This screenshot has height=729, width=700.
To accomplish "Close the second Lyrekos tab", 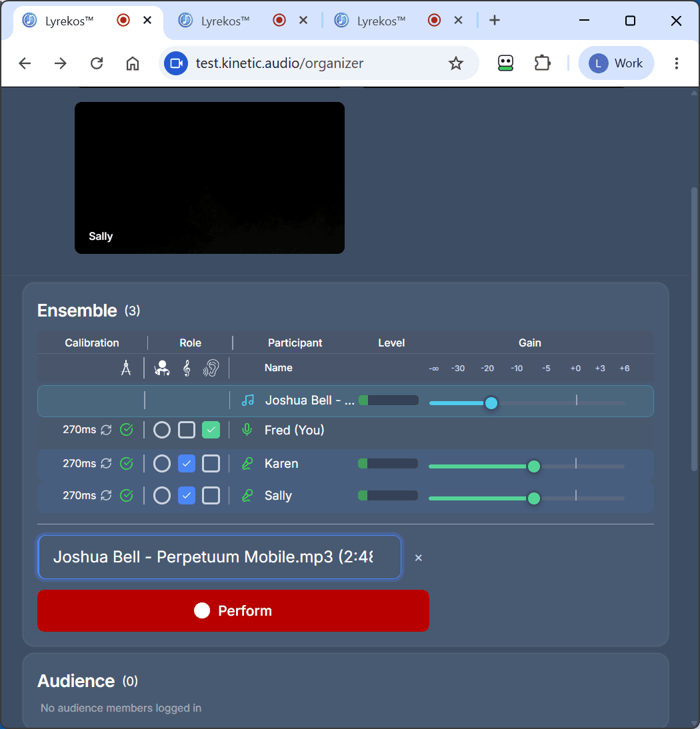I will (x=303, y=21).
